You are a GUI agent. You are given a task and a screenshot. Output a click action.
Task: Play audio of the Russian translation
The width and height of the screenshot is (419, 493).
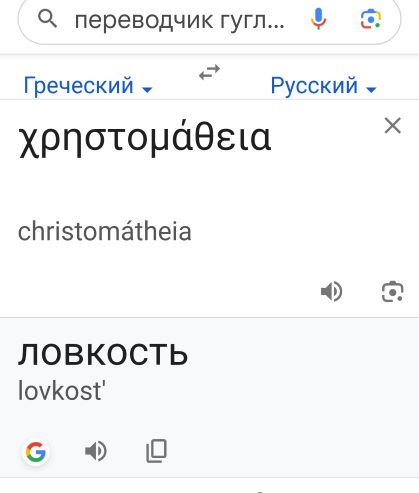(x=96, y=451)
